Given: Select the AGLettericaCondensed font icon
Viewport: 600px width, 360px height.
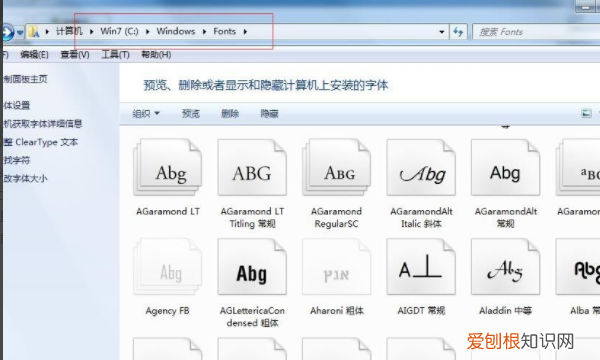Looking at the screenshot, I should click(252, 267).
